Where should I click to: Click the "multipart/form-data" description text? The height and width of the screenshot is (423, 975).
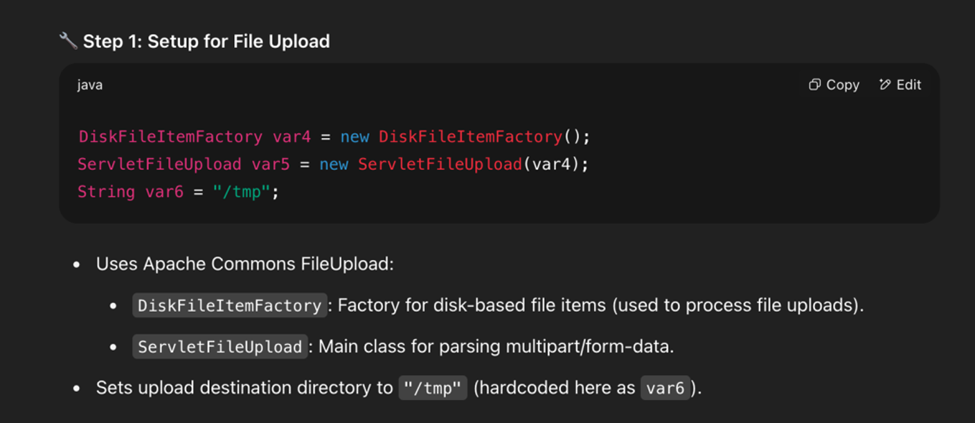(581, 347)
